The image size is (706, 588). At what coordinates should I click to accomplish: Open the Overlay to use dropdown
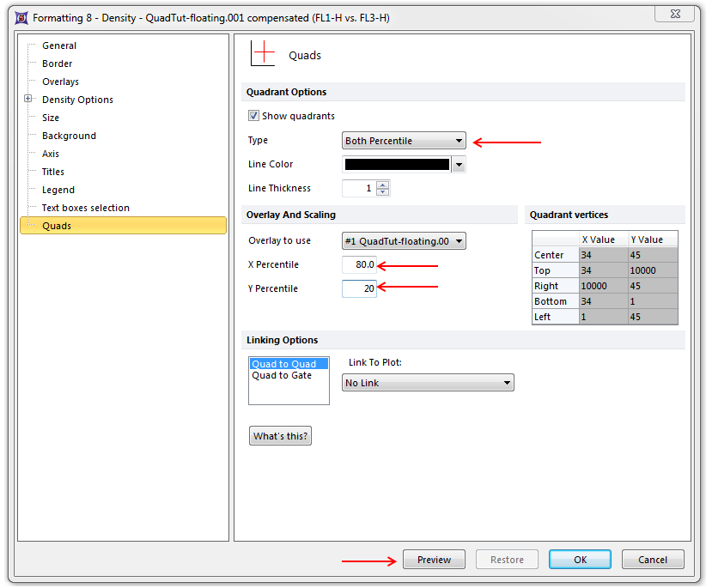coord(404,241)
